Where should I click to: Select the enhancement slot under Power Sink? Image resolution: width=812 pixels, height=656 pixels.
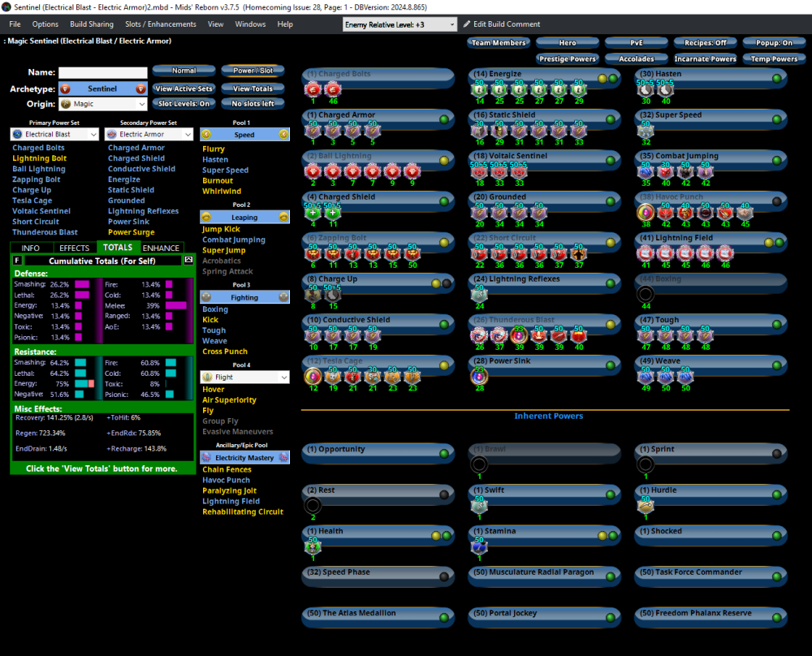coord(478,376)
